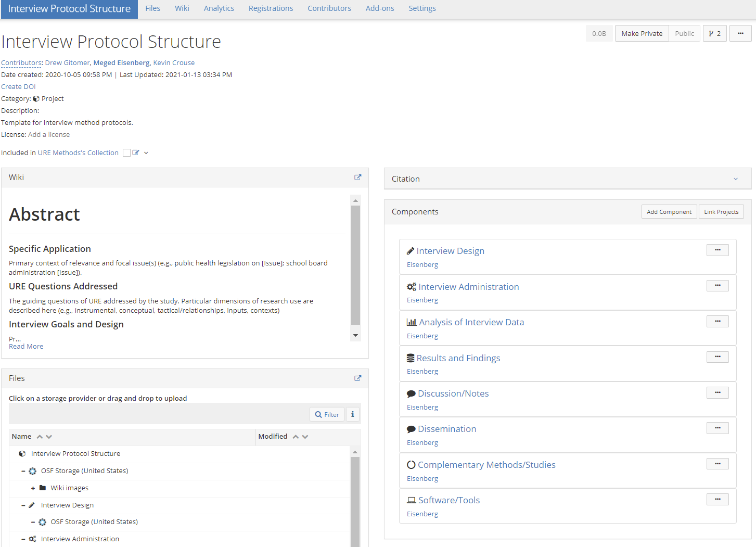Click laptop icon beside Software/Tools
756x547 pixels.
click(x=412, y=500)
